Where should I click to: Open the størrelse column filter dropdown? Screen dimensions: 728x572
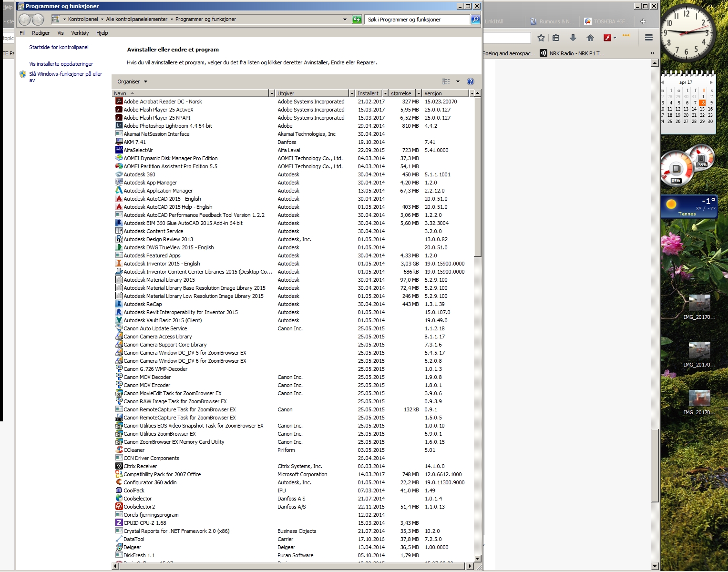coord(419,93)
